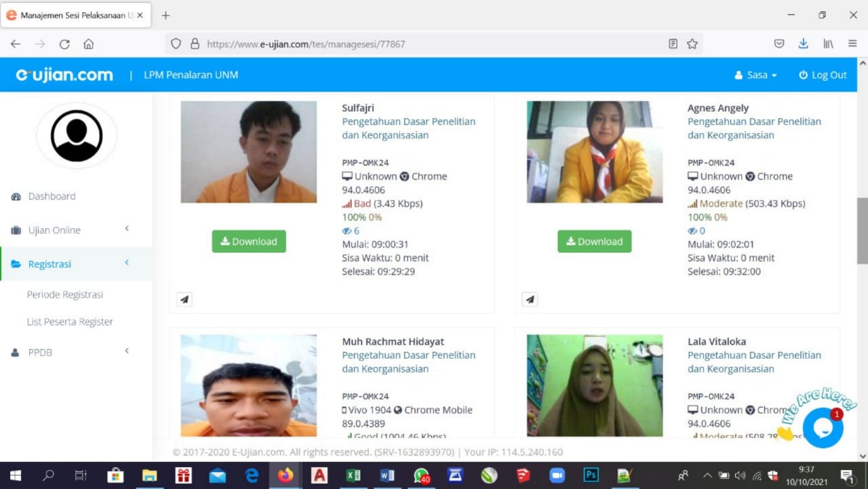Click Agnes Angely's Moderate signal icon
This screenshot has width=868, height=489.
click(x=692, y=203)
